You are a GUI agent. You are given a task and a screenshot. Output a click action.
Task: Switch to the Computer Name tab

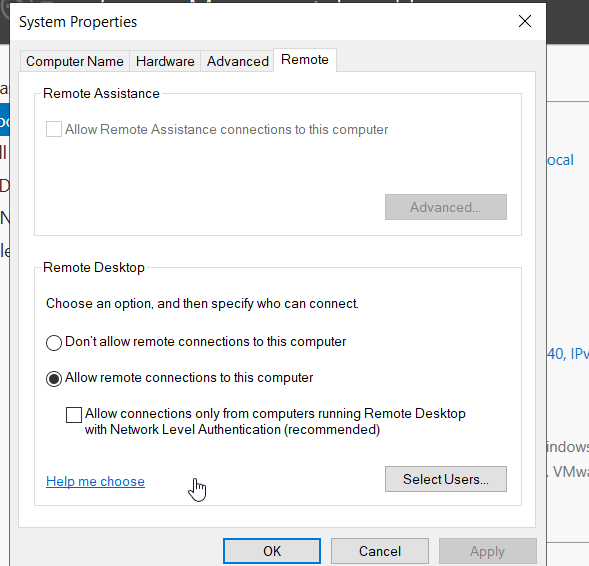point(75,61)
